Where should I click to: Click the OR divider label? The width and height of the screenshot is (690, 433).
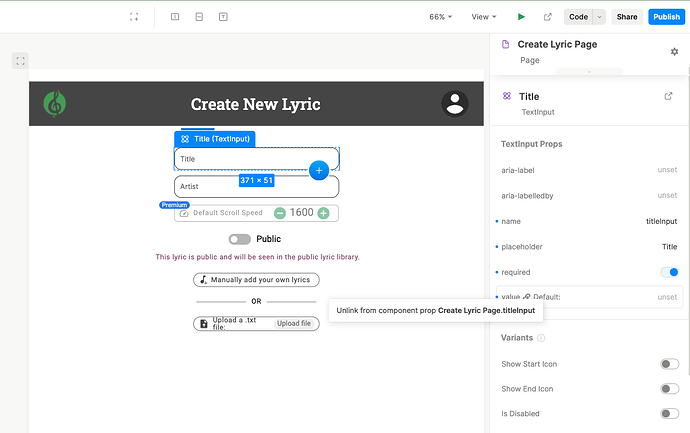tap(256, 301)
